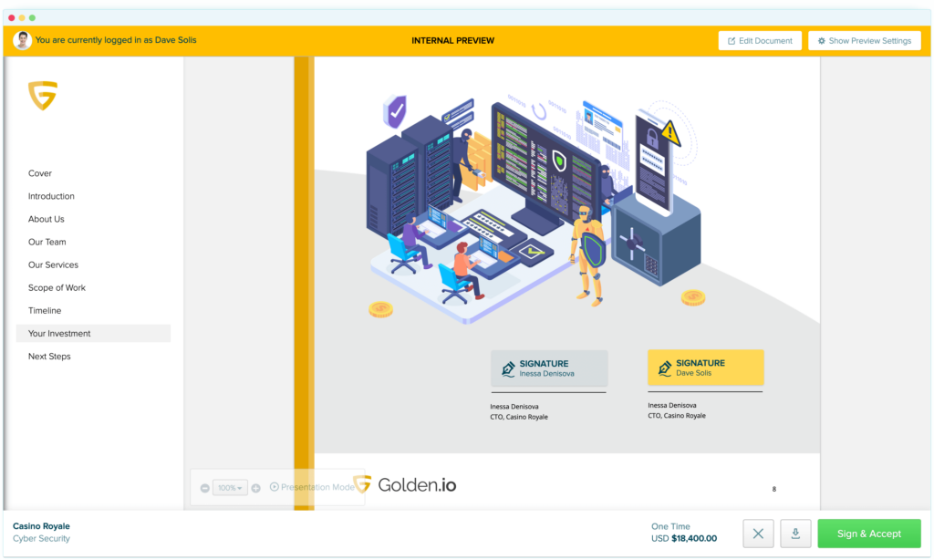
Task: Click the gray Inessa Denisova signature box
Action: point(548,368)
